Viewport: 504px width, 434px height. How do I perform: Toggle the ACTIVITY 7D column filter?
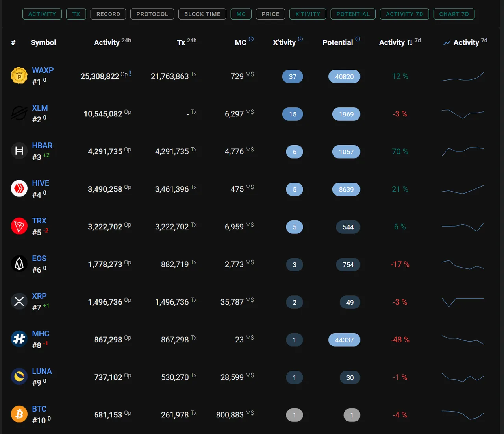pos(404,14)
